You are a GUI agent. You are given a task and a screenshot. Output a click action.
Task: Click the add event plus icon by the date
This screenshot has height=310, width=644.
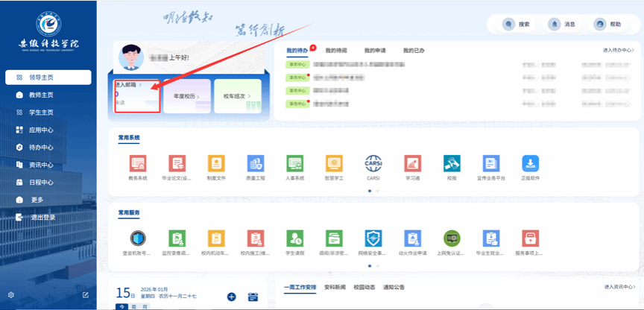coord(231,297)
